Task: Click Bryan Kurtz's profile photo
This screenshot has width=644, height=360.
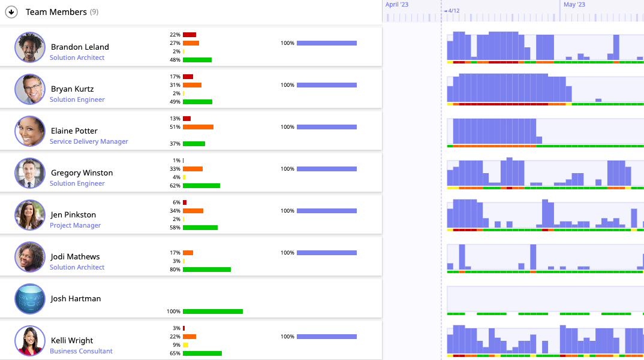Action: [x=30, y=89]
